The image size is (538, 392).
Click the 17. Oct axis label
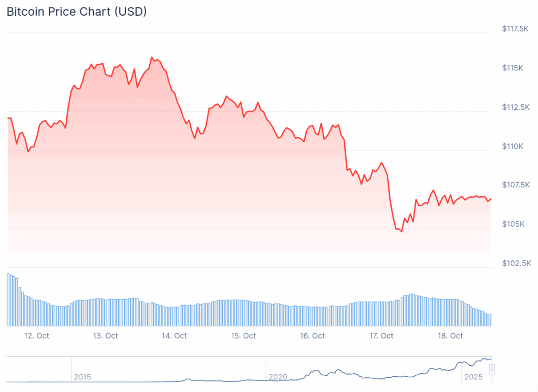coord(381,336)
